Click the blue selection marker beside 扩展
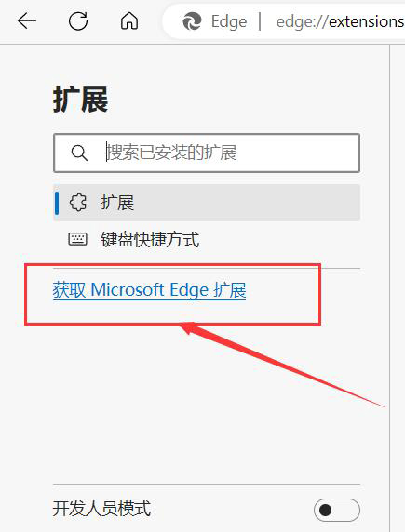The image size is (405, 532). [x=57, y=203]
